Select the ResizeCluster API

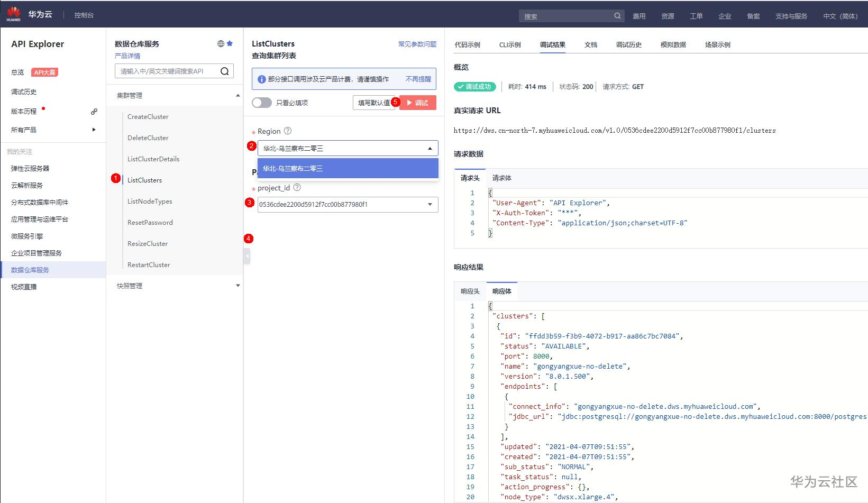tap(148, 244)
